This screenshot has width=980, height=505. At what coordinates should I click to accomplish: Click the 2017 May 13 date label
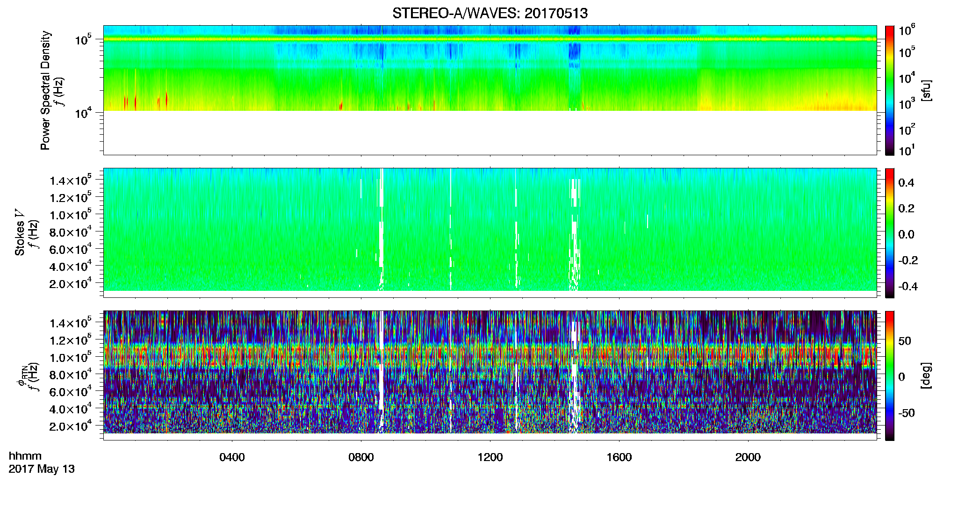click(42, 469)
